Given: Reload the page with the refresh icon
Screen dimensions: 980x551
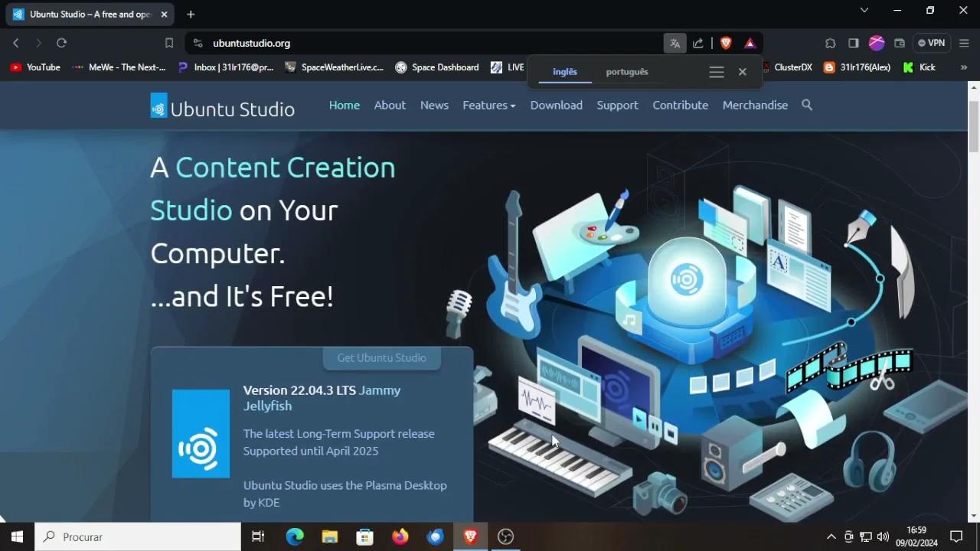Looking at the screenshot, I should [x=62, y=43].
